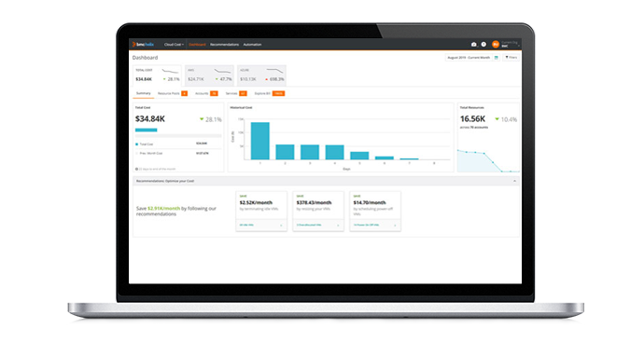Select the Azure $10.13K cost card
This screenshot has height=343, width=644.
[261, 75]
